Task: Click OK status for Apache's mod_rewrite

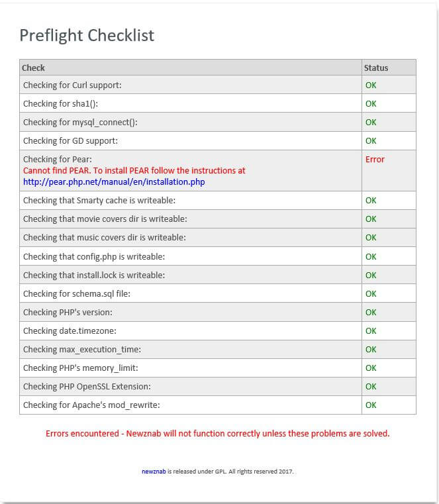Action: (371, 405)
